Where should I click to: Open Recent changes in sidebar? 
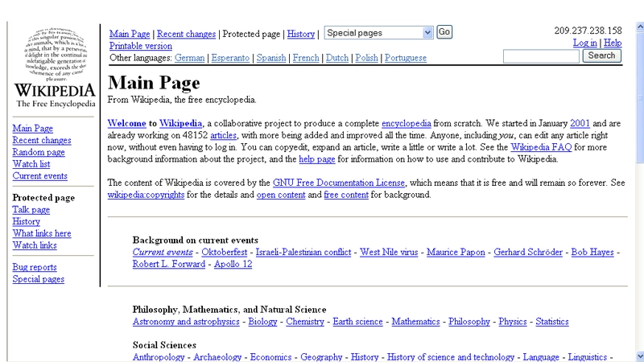42,140
